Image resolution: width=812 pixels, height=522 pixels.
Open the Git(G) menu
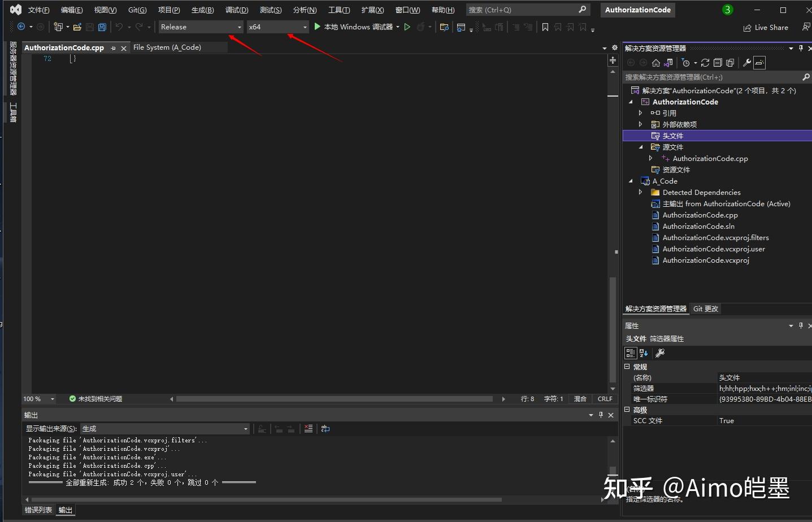point(137,10)
